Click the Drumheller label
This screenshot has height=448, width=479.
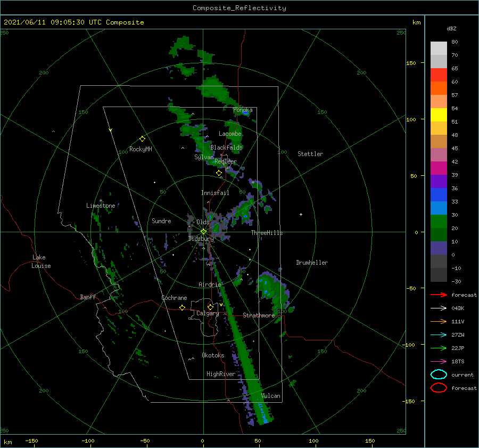click(312, 263)
